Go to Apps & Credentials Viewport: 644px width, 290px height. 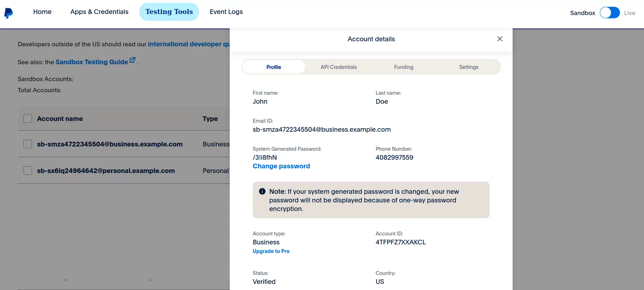(99, 12)
